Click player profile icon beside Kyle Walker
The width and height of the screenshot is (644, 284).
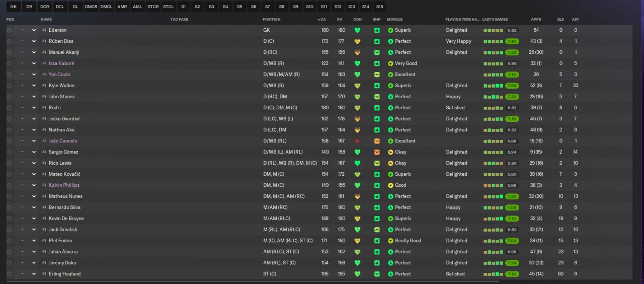(44, 86)
